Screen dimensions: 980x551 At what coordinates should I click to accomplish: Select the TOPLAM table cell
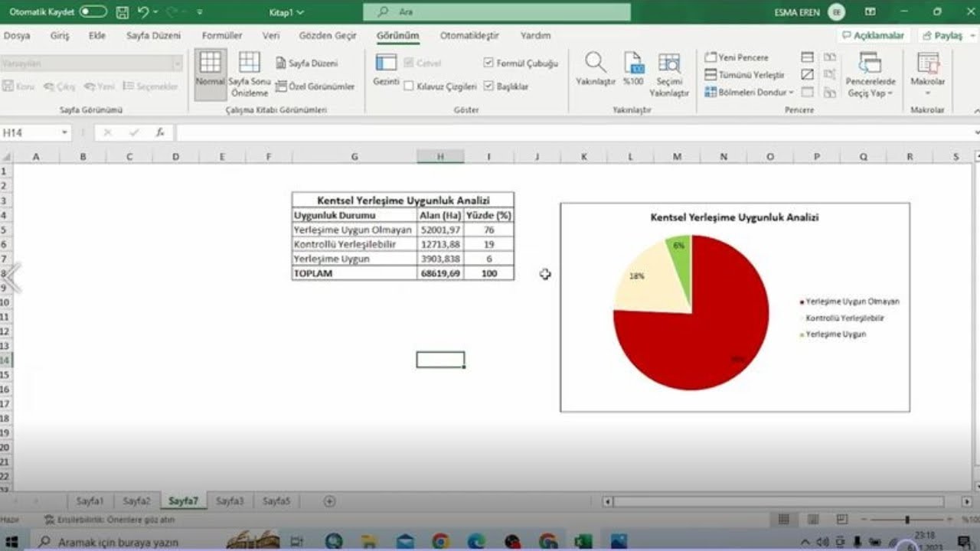pos(354,273)
